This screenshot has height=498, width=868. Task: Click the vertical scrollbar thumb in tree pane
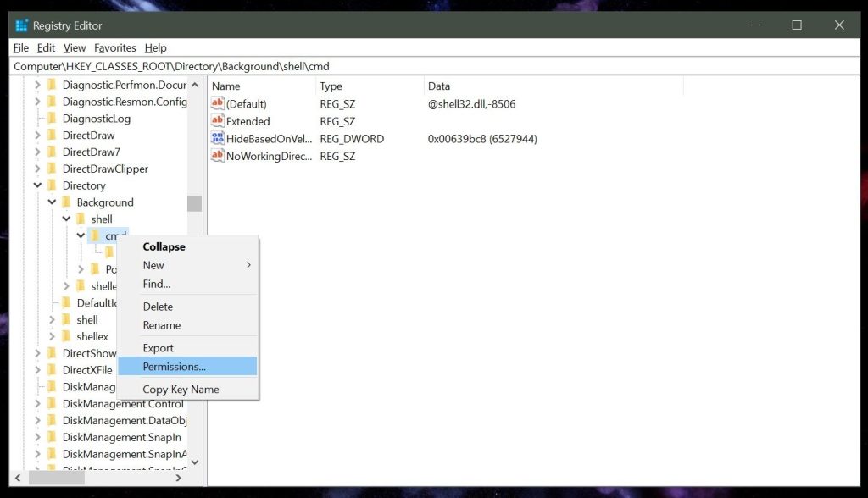(194, 203)
